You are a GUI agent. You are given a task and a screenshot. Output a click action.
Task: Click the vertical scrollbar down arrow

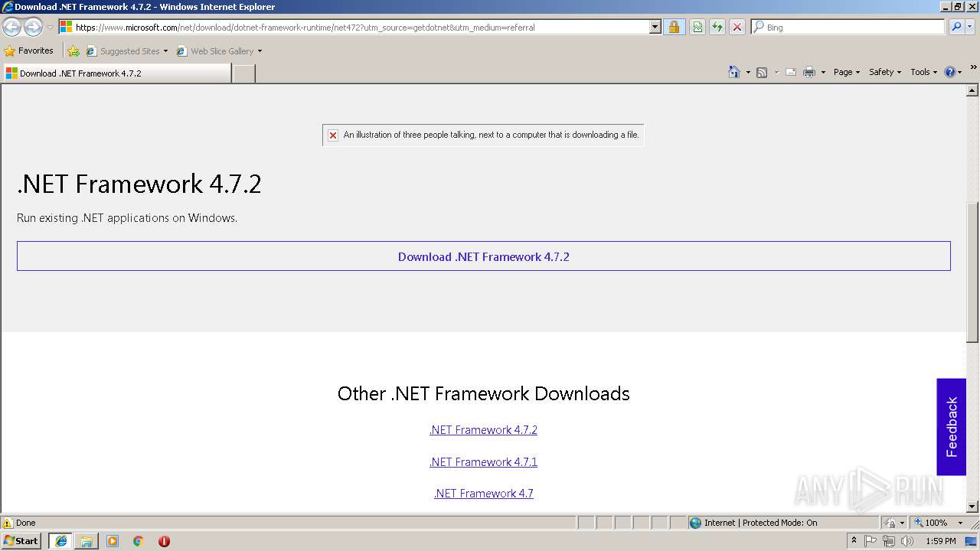[972, 507]
